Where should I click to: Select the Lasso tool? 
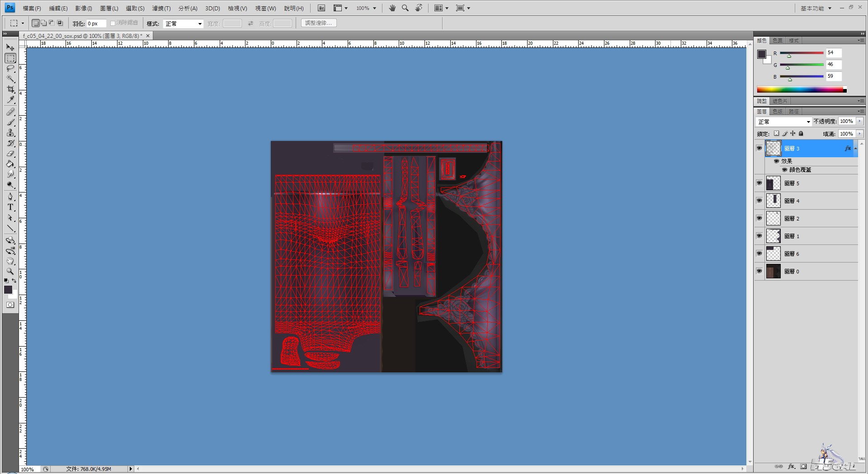10,68
